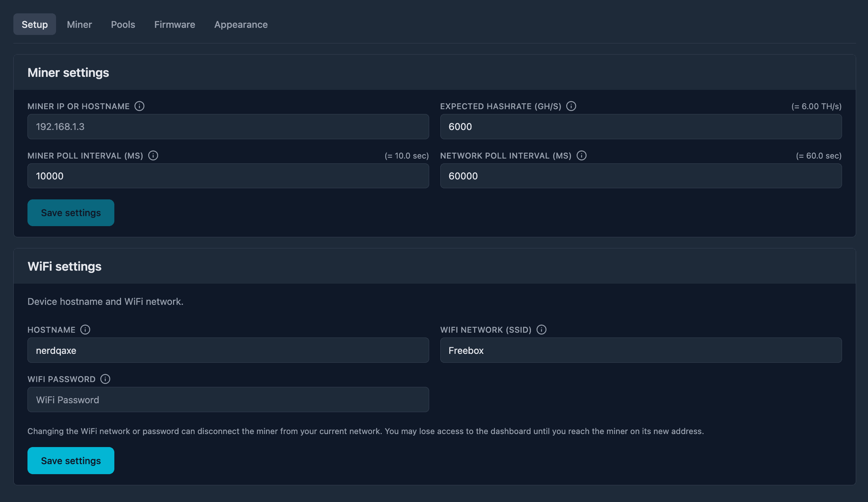Click the WiFi Password input field
This screenshot has width=868, height=502.
(x=228, y=400)
